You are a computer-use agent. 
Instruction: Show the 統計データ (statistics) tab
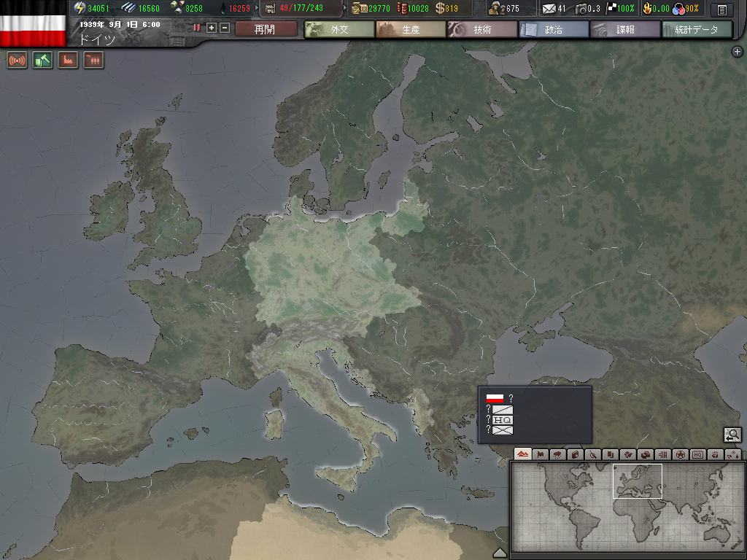click(697, 29)
